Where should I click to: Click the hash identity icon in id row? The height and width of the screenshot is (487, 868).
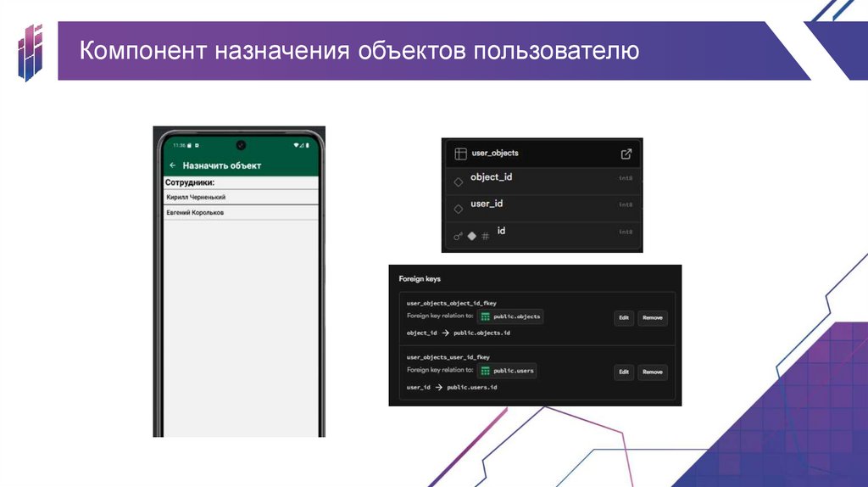pyautogui.click(x=485, y=237)
